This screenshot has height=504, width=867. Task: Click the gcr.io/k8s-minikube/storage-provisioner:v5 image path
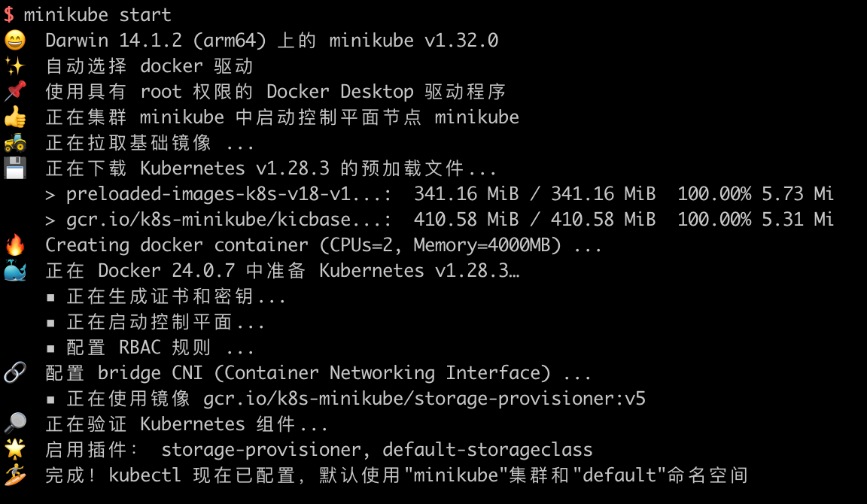point(424,399)
